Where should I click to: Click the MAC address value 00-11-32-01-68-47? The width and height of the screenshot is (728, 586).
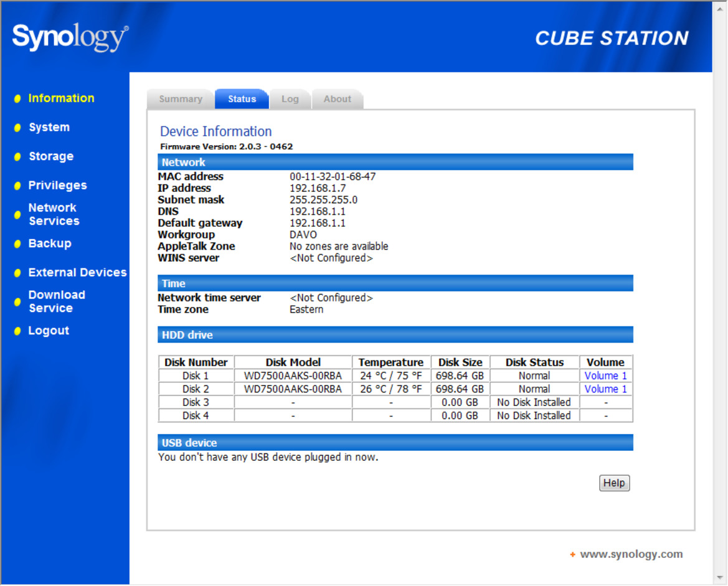tap(333, 176)
